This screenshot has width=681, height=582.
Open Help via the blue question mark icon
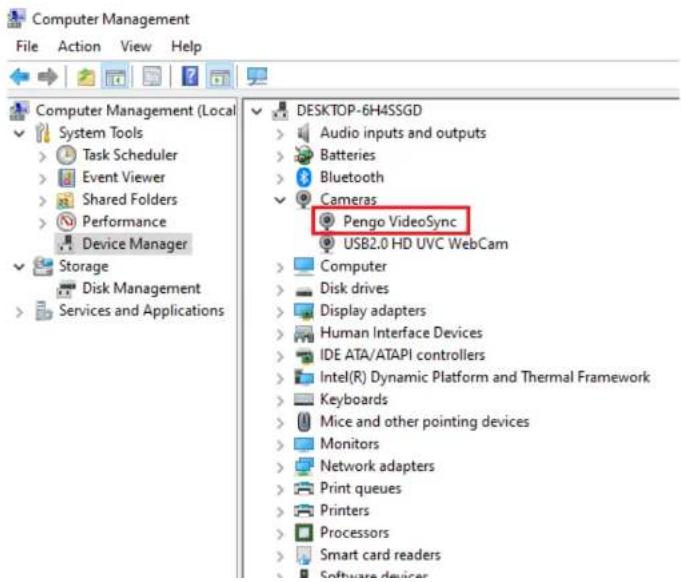[x=190, y=76]
